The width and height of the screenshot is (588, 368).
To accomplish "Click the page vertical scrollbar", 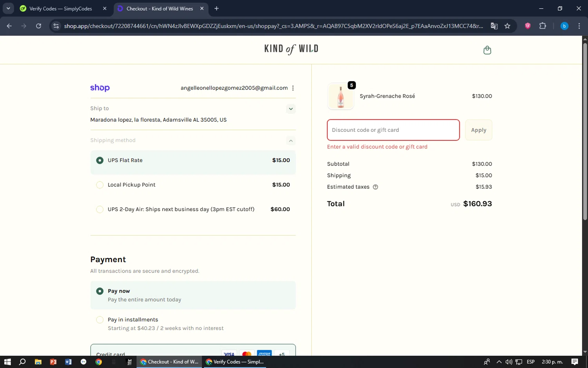I will point(585,131).
